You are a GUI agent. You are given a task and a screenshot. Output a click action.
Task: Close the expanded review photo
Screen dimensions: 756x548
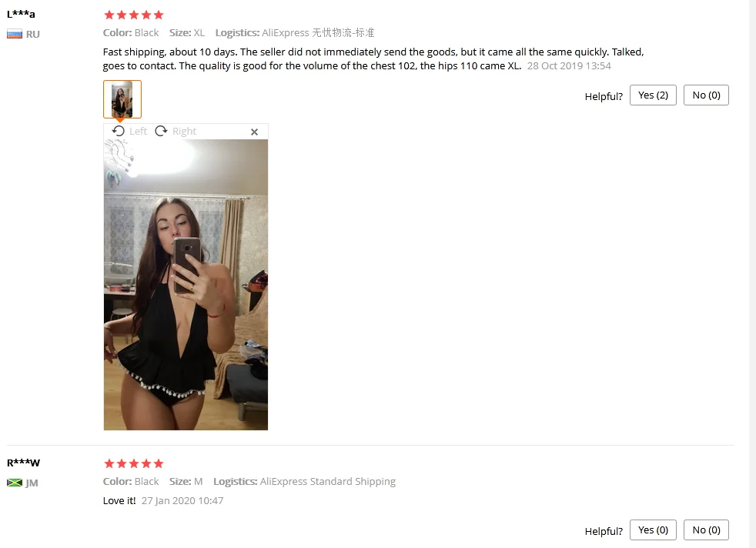[255, 132]
